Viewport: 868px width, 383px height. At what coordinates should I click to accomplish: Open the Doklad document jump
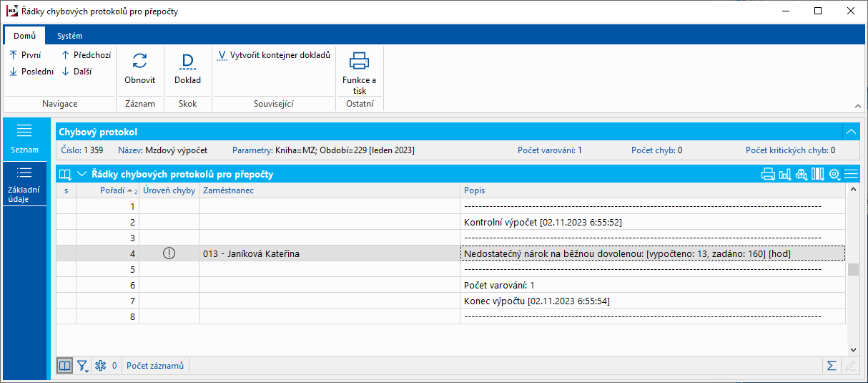[x=187, y=69]
